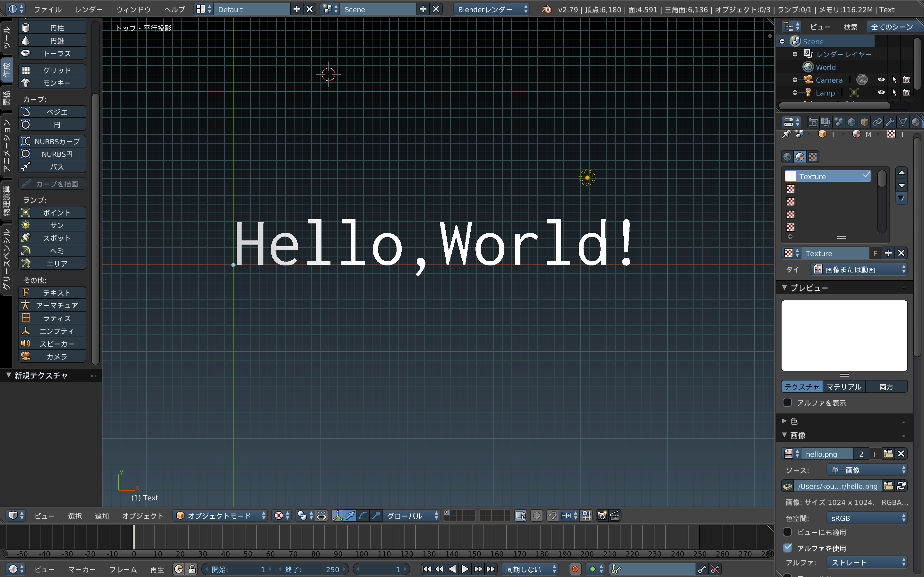This screenshot has width=924, height=577.
Task: Enable the アルファを表示 checkbox
Action: [787, 403]
